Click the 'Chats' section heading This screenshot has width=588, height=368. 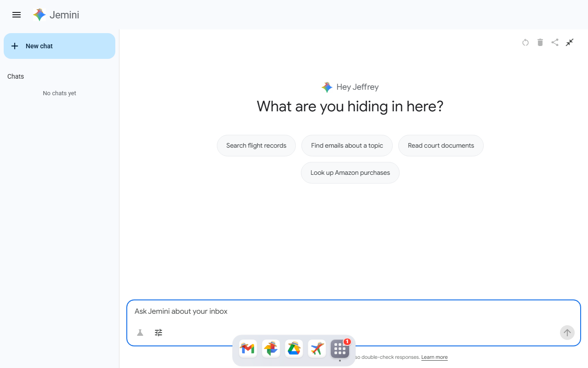coord(16,76)
